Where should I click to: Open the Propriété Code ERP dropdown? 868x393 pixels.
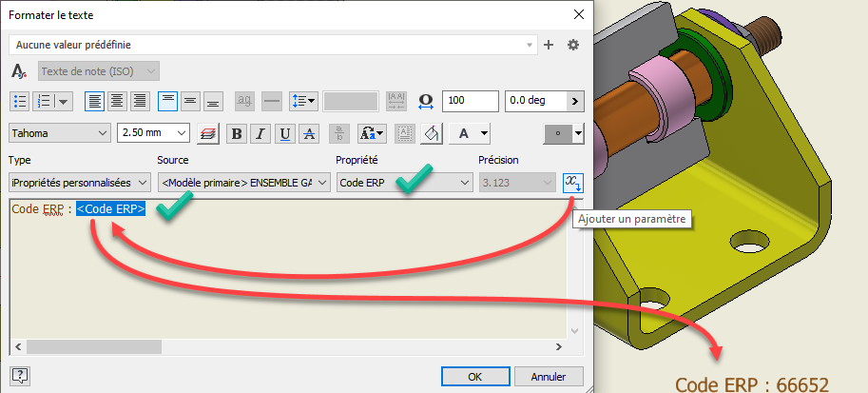point(404,182)
